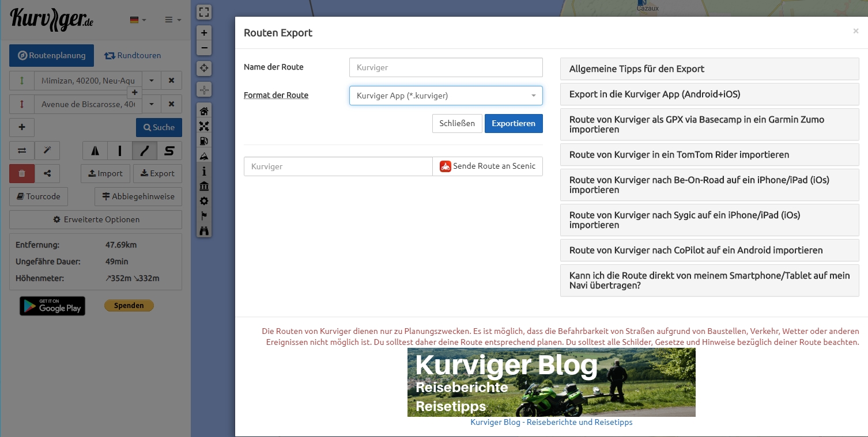The height and width of the screenshot is (437, 868).
Task: Expand Export in die Kurviger App section
Action: pyautogui.click(x=710, y=94)
